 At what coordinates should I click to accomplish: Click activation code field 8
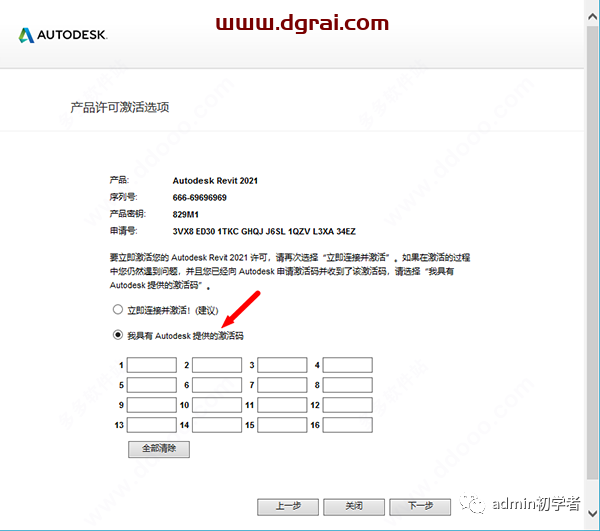(347, 385)
